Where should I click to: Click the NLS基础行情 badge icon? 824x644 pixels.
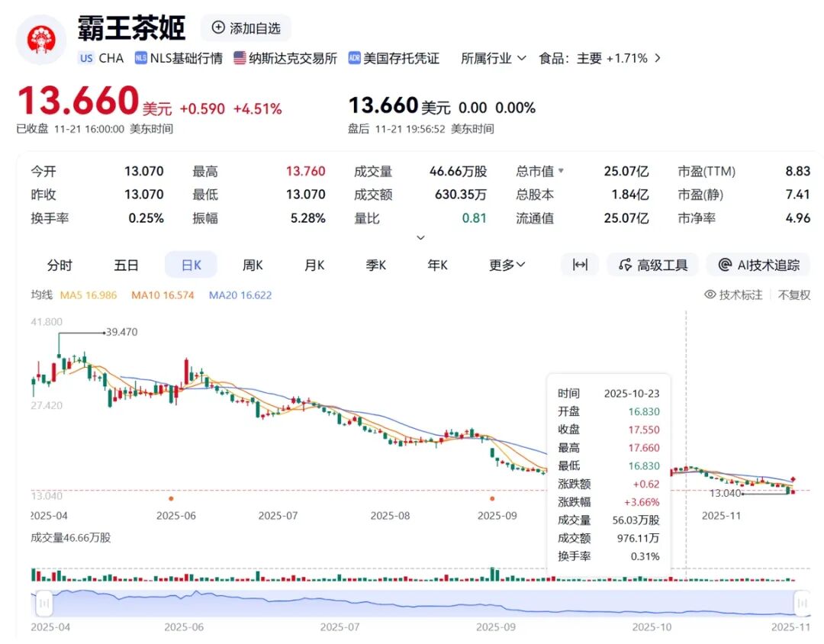[141, 58]
